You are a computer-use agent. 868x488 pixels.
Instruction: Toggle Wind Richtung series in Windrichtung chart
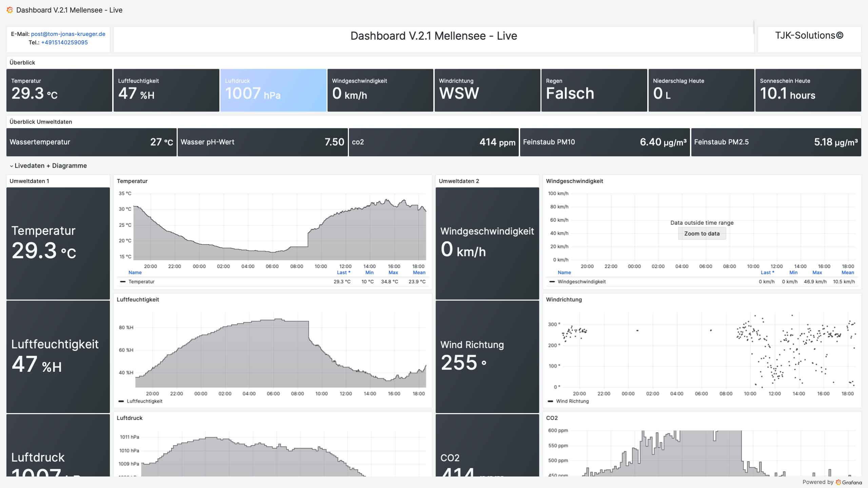(x=574, y=401)
